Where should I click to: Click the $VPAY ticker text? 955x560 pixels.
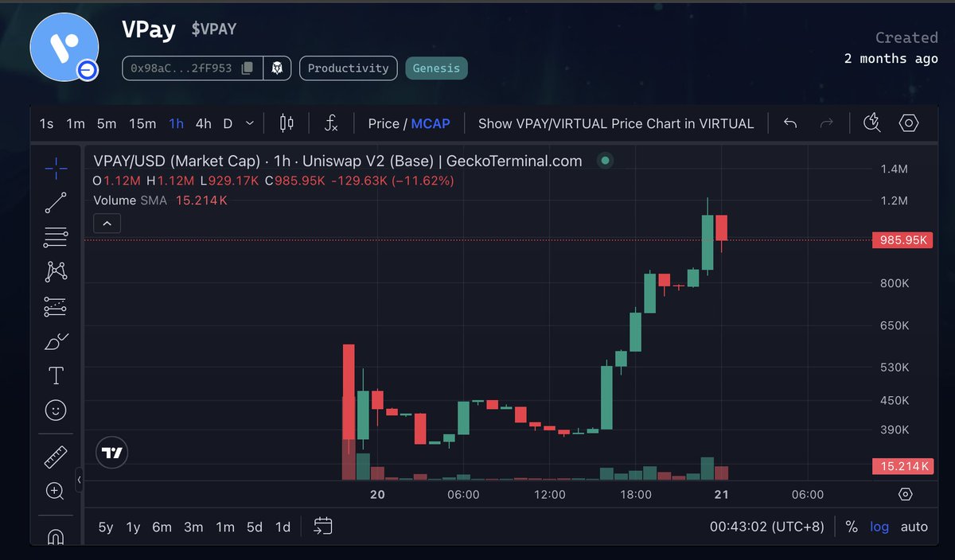click(x=214, y=29)
